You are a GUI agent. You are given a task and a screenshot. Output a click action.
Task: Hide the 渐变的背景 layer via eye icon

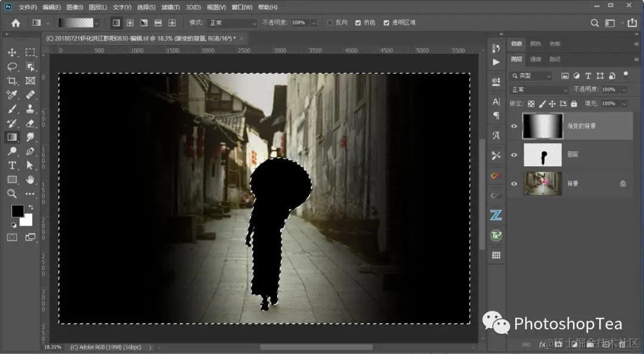point(514,126)
